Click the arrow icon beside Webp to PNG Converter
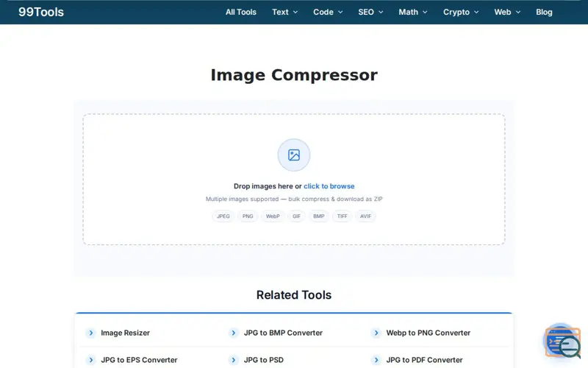This screenshot has height=368, width=588. click(x=376, y=333)
